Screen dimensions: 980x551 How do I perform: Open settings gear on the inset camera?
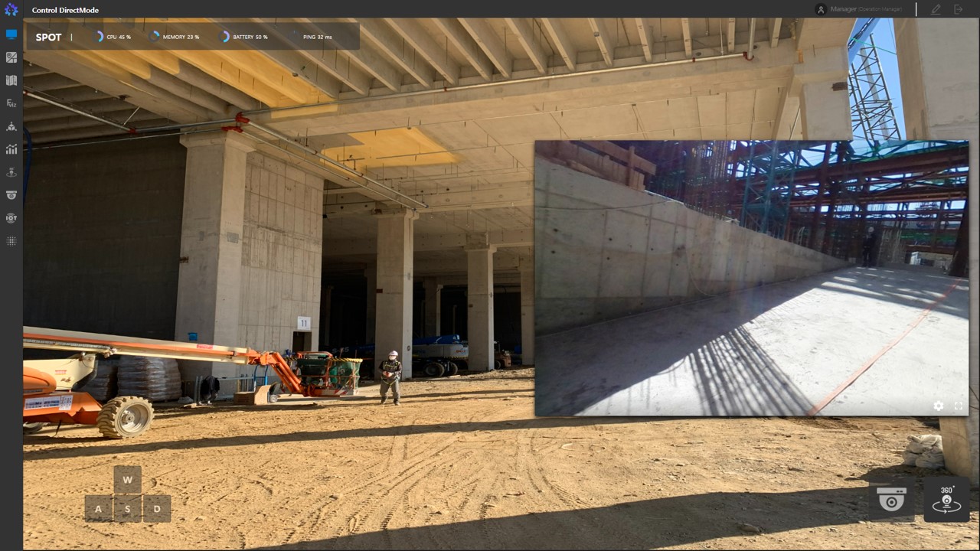coord(939,406)
